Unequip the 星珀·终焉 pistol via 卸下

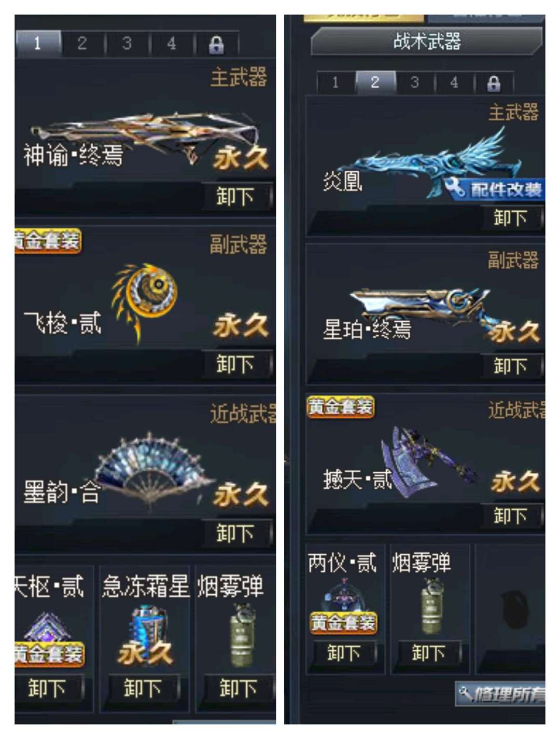pos(511,366)
